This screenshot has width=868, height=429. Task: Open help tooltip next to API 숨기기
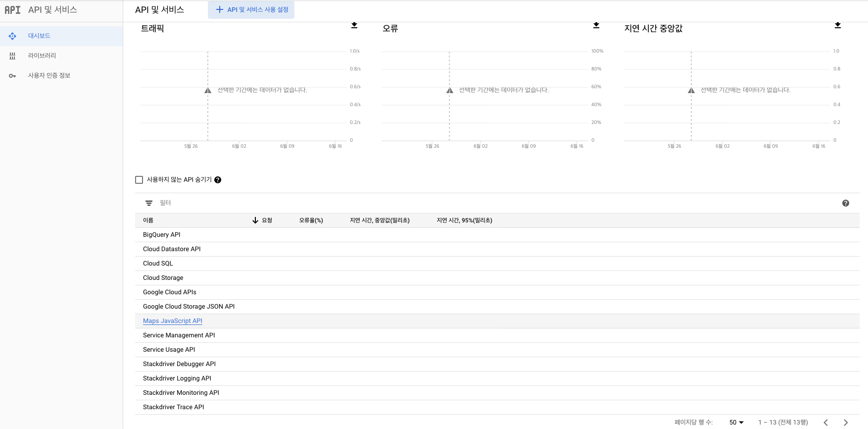(218, 180)
